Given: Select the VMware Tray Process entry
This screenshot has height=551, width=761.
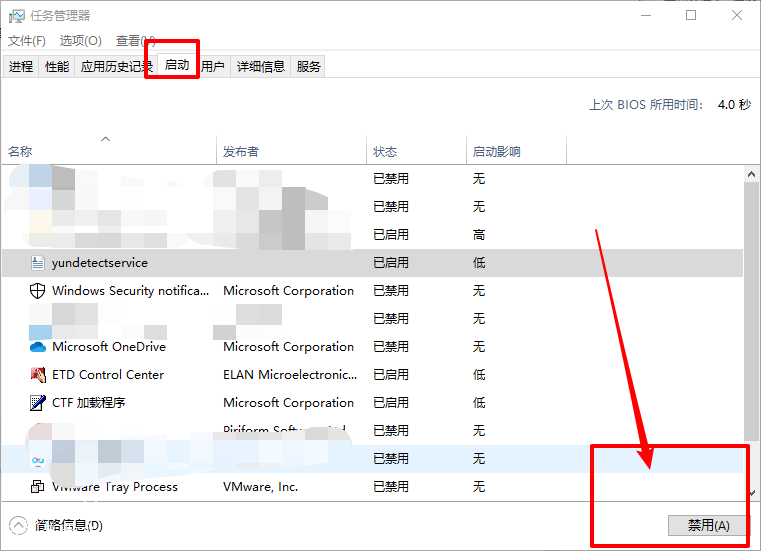Looking at the screenshot, I should pyautogui.click(x=115, y=486).
